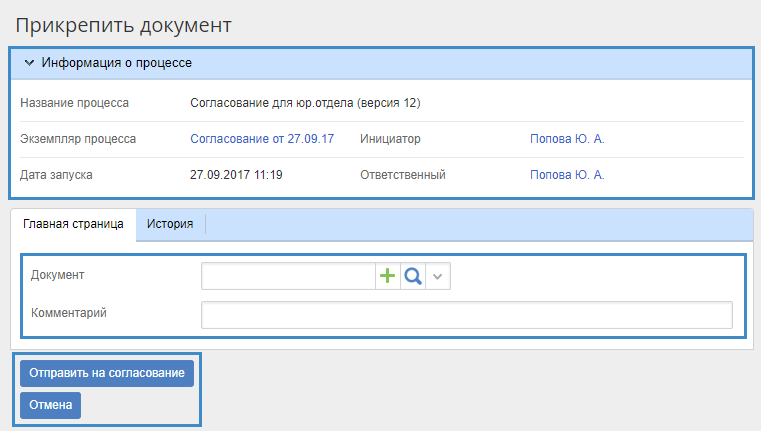Open Попова Ю. А. link next to Ответственный
The image size is (761, 431).
point(567,175)
